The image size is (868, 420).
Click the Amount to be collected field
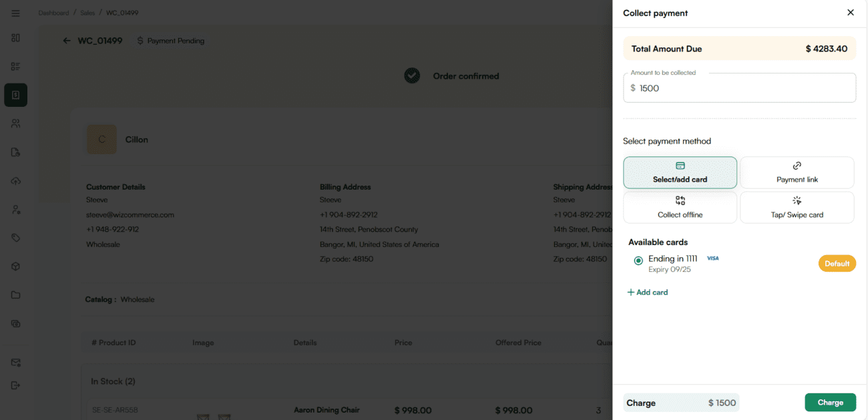coord(739,88)
